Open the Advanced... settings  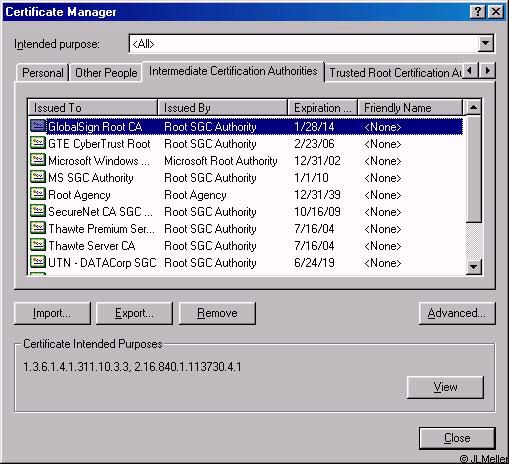coord(457,313)
